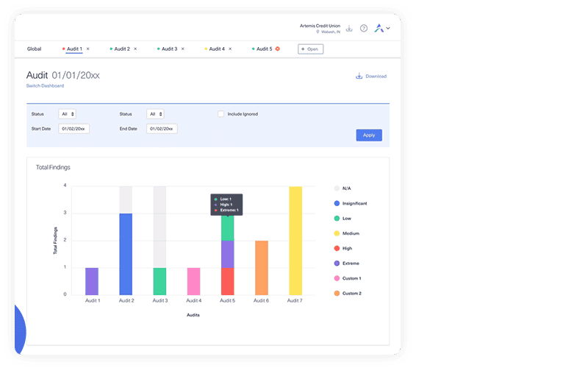Click the Artemis Credit Union name

tap(320, 26)
